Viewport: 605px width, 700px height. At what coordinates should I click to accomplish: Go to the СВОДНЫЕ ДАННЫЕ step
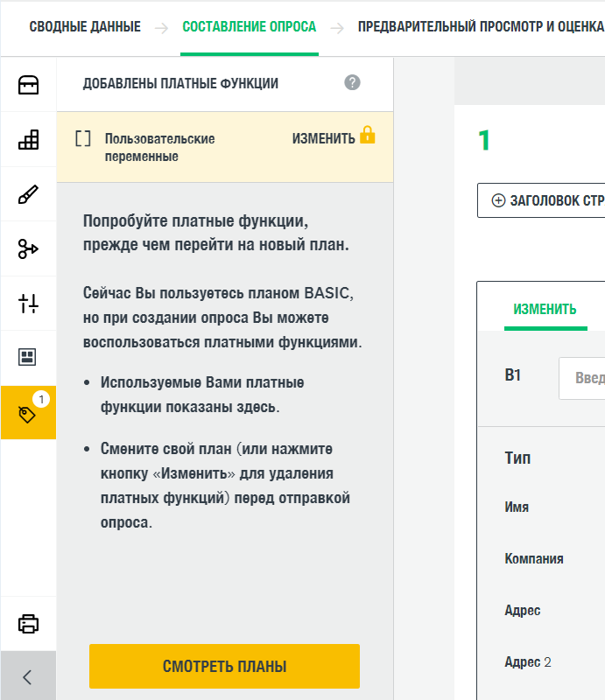pos(85,26)
